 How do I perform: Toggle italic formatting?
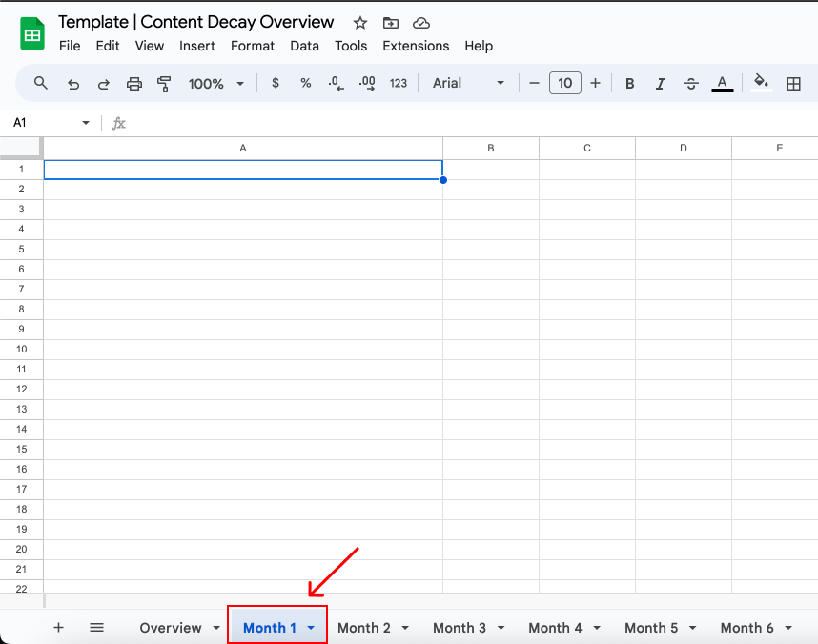(660, 83)
